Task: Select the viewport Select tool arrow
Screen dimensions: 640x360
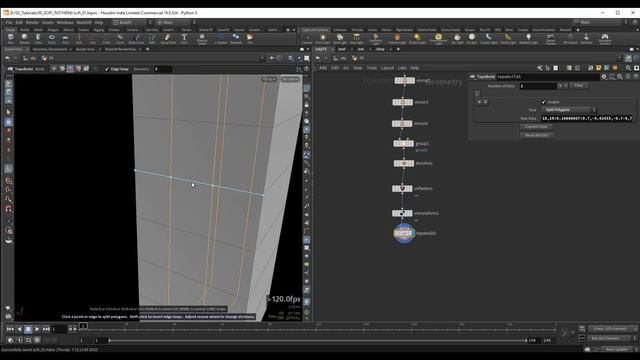Action: coord(9,112)
